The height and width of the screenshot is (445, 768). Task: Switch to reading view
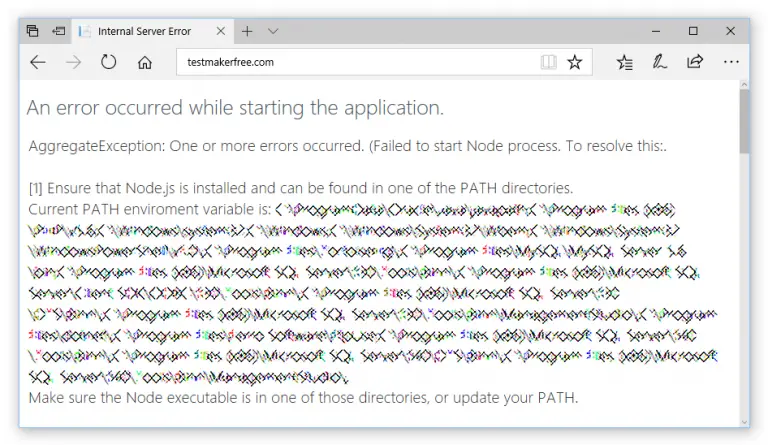(548, 62)
